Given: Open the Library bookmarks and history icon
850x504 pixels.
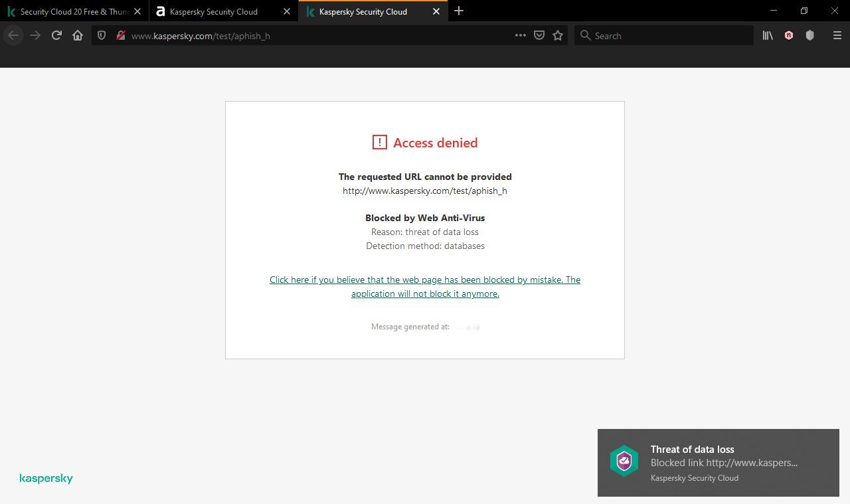Looking at the screenshot, I should [768, 36].
